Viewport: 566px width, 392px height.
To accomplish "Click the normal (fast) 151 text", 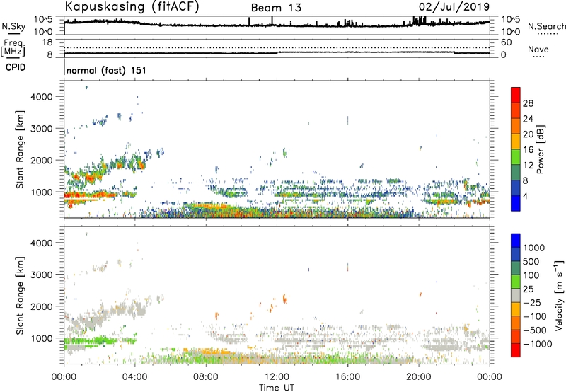I will (106, 70).
